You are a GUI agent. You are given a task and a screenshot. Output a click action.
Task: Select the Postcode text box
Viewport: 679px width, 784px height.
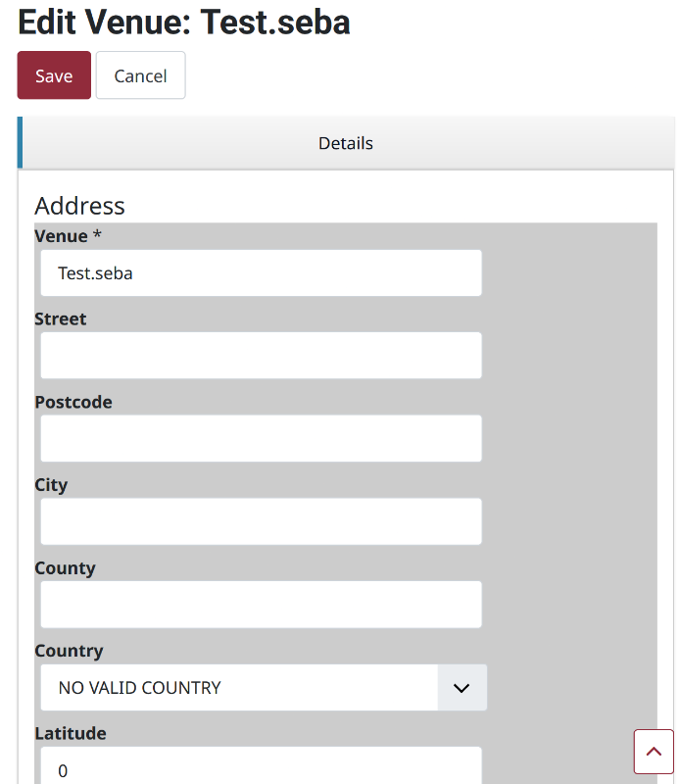[261, 438]
